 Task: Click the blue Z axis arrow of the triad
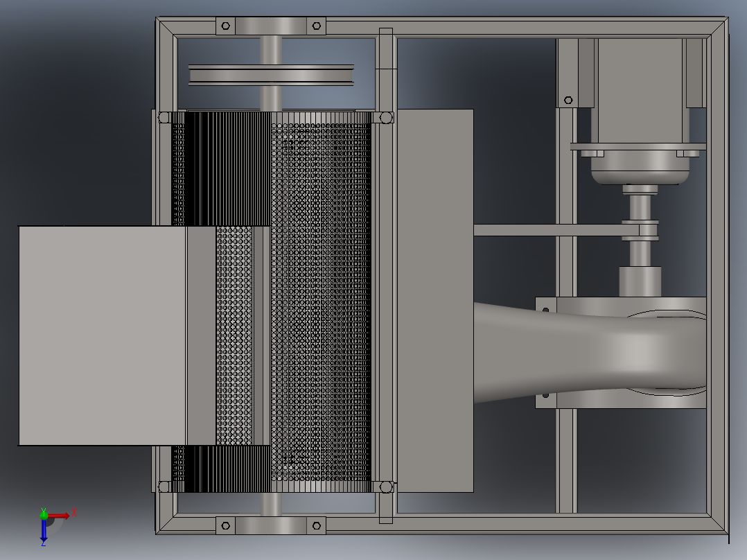coord(44,532)
